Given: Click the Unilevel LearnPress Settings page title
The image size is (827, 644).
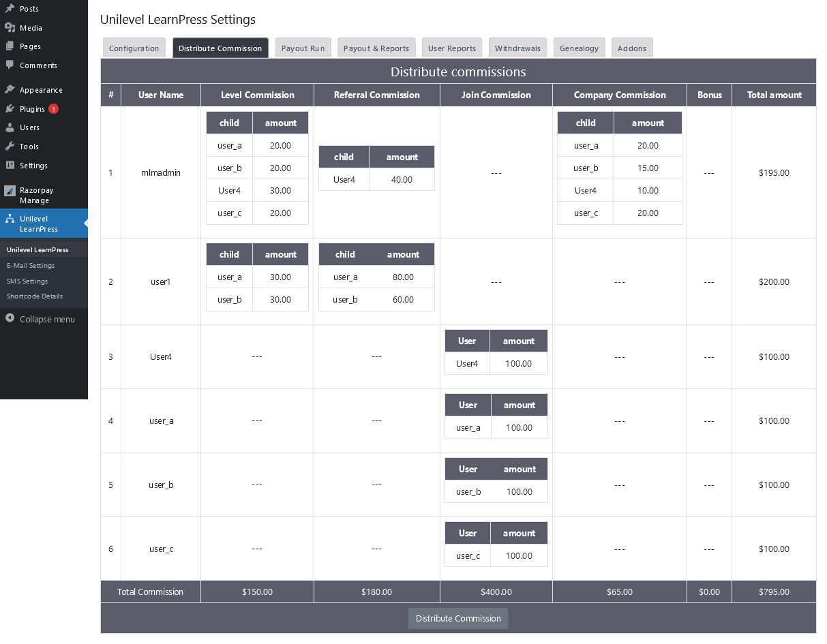Looking at the screenshot, I should point(178,20).
